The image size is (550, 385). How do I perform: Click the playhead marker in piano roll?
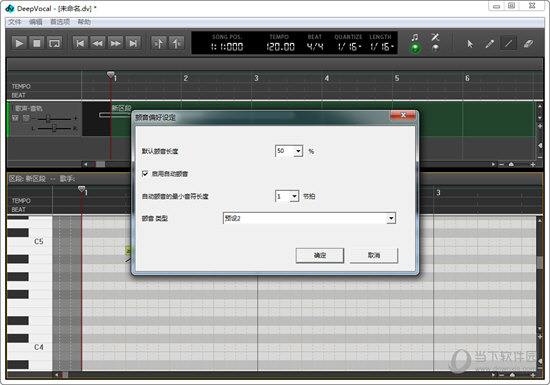(x=81, y=189)
